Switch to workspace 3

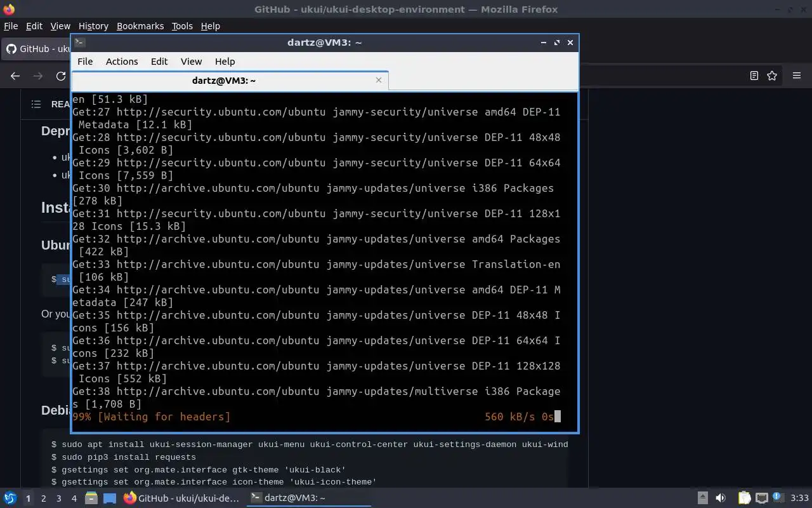click(x=58, y=498)
